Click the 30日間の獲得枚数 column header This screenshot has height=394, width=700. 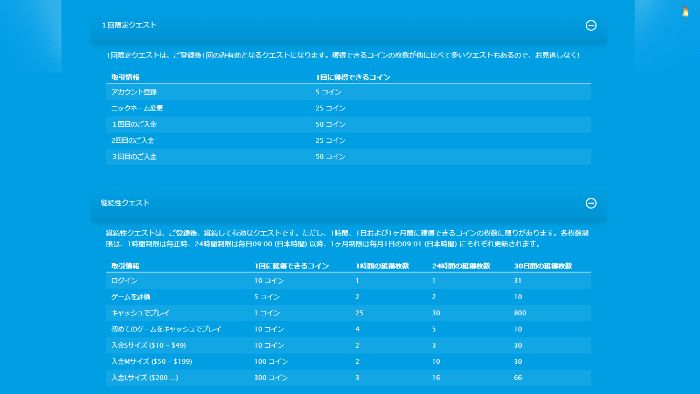point(543,266)
